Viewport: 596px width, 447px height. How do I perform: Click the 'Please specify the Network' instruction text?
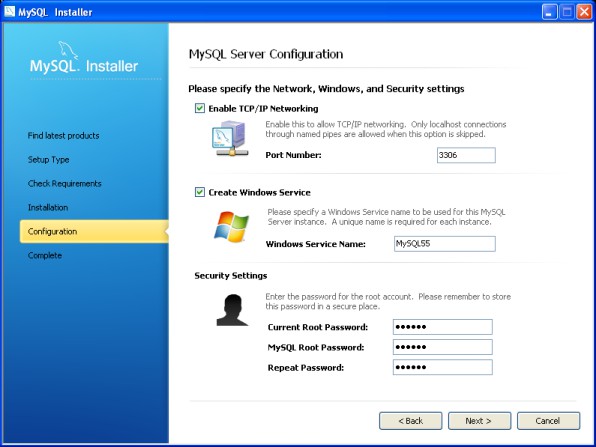pyautogui.click(x=326, y=89)
